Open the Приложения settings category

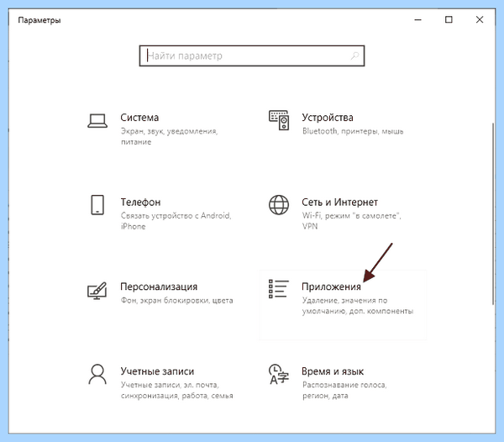343,305
